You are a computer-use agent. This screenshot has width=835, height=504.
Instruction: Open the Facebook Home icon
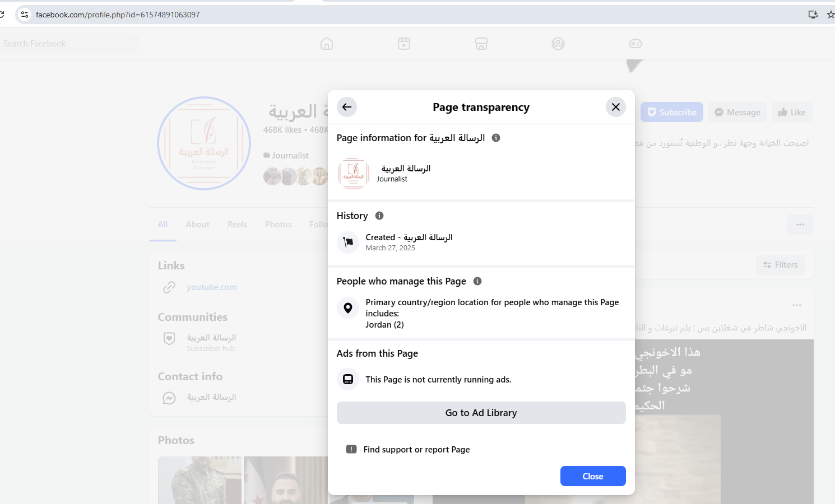(327, 44)
